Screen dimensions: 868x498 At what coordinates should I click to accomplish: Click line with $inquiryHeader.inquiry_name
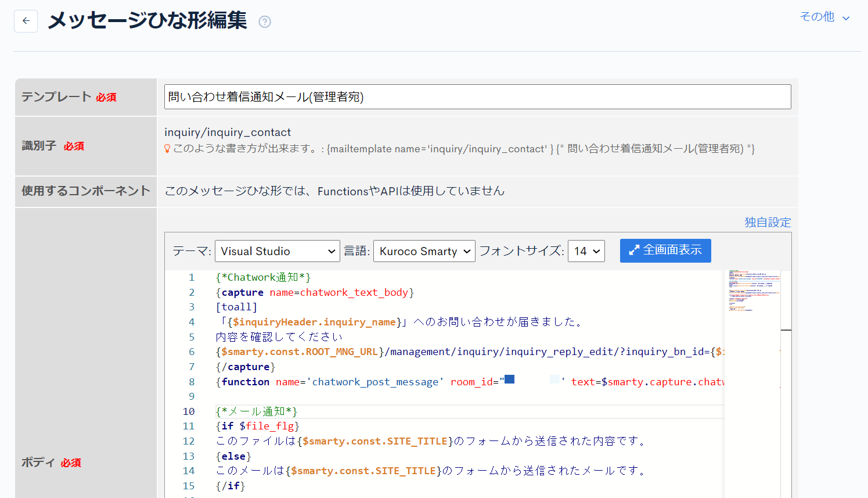click(x=399, y=322)
